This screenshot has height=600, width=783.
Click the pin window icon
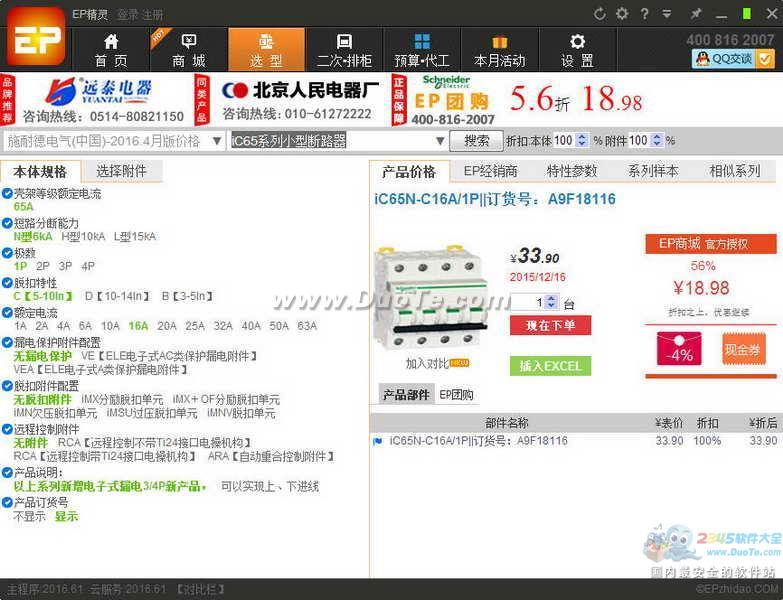click(x=695, y=14)
